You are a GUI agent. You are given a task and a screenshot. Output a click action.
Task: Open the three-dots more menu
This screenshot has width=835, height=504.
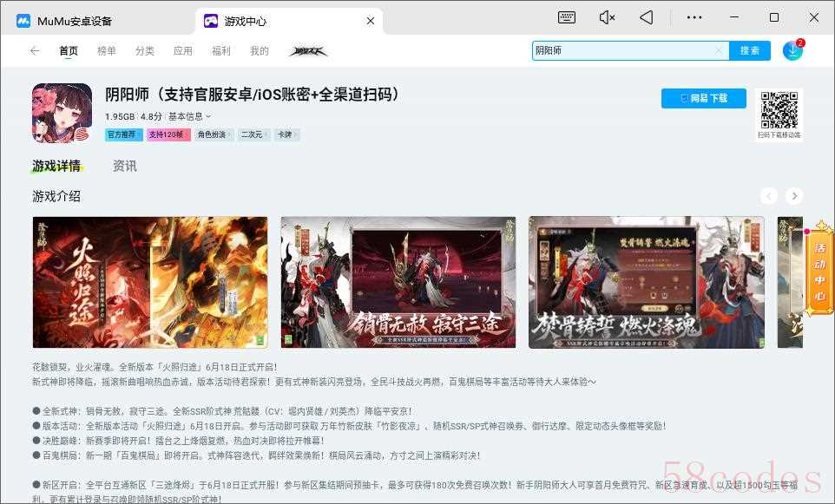point(694,17)
